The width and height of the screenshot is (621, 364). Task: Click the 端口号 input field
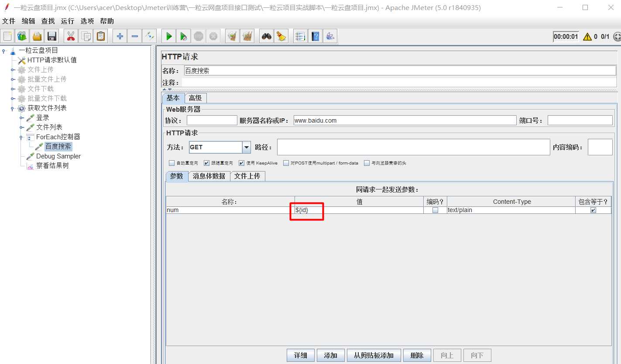point(580,120)
